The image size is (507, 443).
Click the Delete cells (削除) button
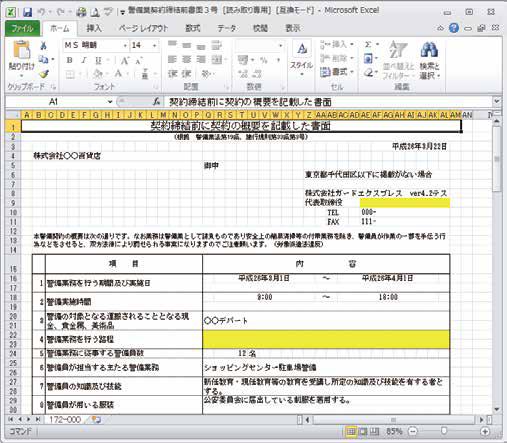pos(337,58)
